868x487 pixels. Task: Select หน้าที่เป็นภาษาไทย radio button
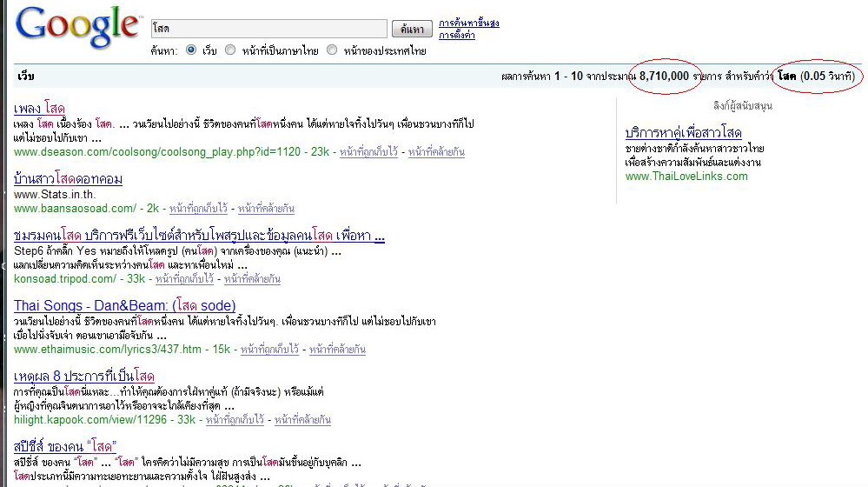[x=230, y=50]
